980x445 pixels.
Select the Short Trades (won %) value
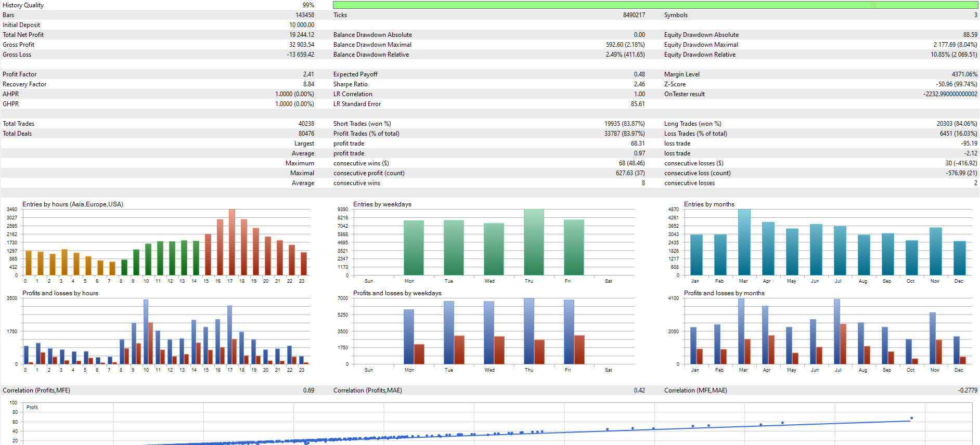coord(625,124)
